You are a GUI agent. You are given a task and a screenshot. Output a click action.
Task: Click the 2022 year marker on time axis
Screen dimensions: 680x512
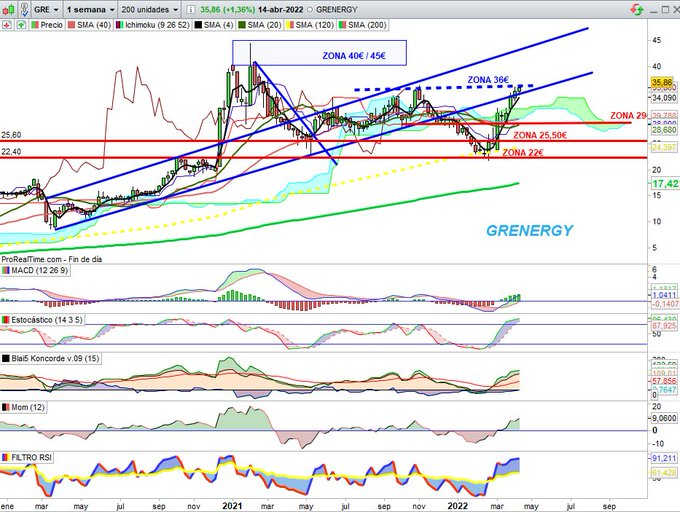[458, 506]
